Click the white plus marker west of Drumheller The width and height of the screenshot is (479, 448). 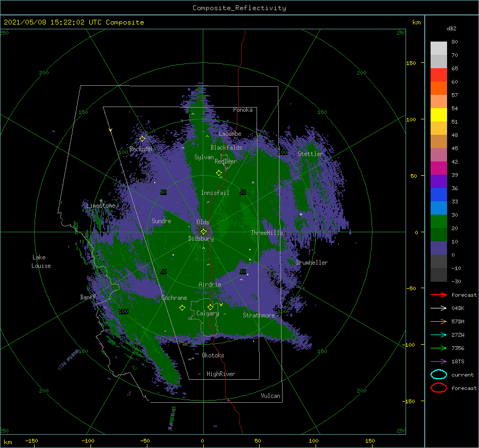(301, 214)
